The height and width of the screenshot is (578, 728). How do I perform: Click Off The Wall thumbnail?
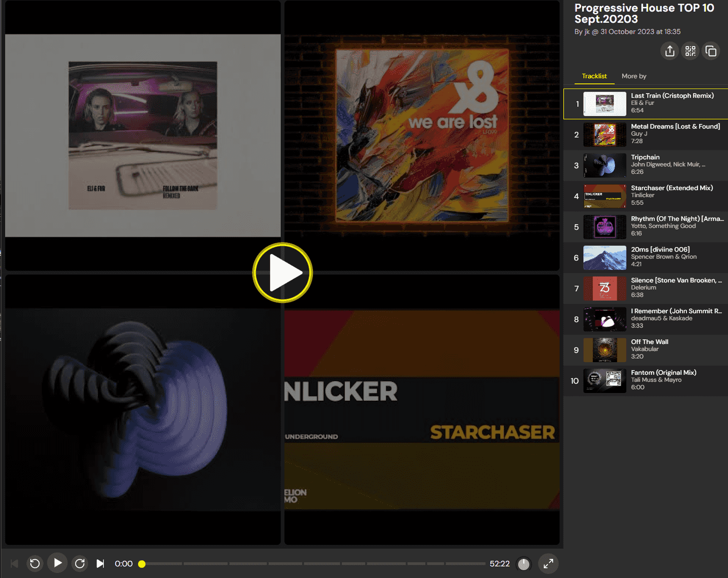click(605, 350)
